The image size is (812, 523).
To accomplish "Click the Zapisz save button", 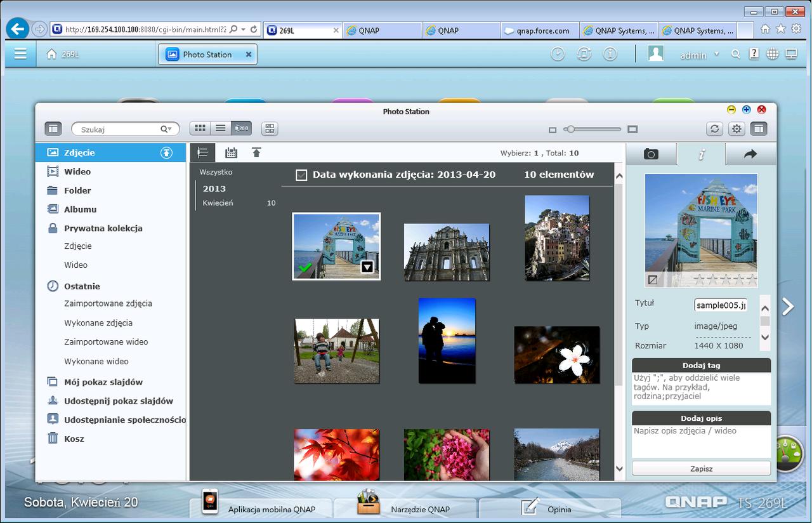I will point(701,468).
